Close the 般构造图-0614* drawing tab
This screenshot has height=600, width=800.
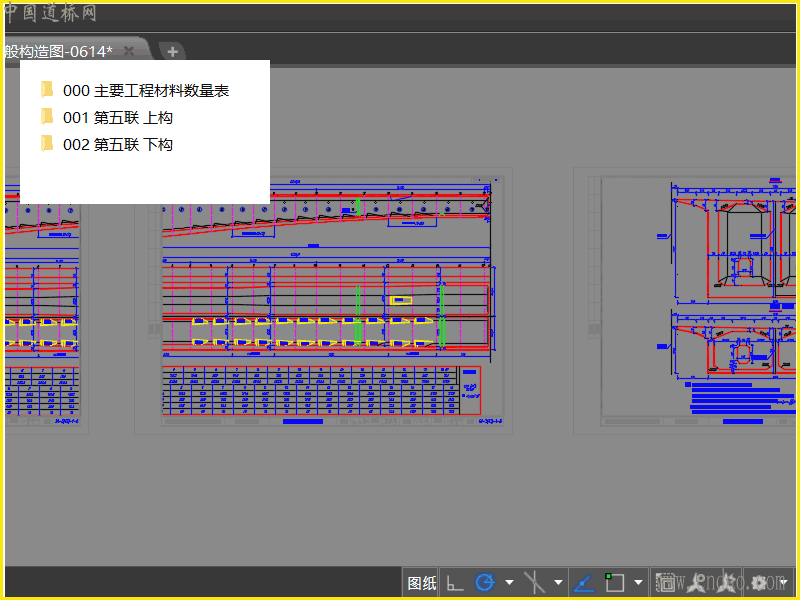click(129, 51)
